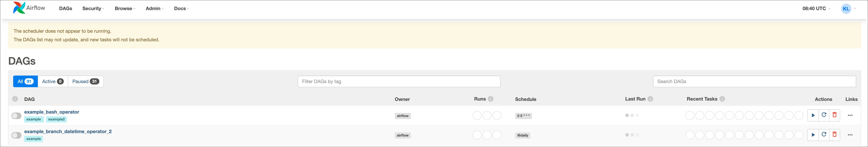Select the All 31 filter tab
This screenshot has height=147, width=868.
(26, 81)
